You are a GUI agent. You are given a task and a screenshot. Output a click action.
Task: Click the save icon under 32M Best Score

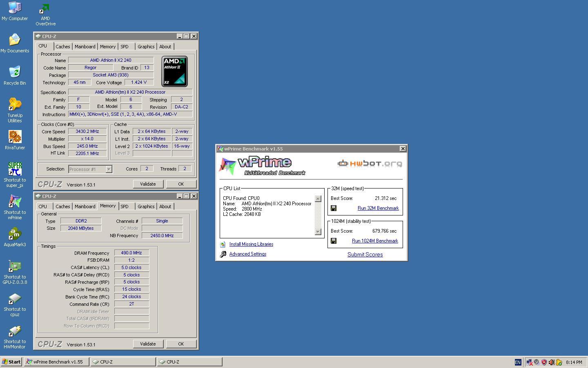334,208
